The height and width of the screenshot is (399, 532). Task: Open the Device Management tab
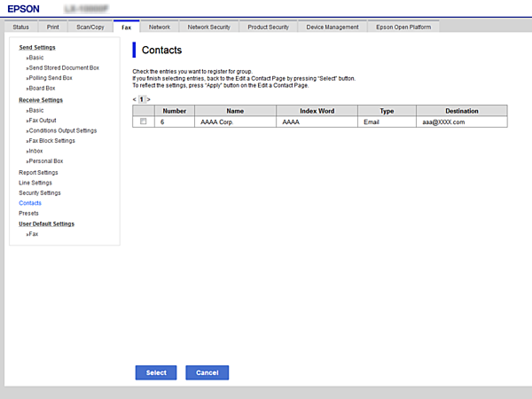tap(332, 27)
